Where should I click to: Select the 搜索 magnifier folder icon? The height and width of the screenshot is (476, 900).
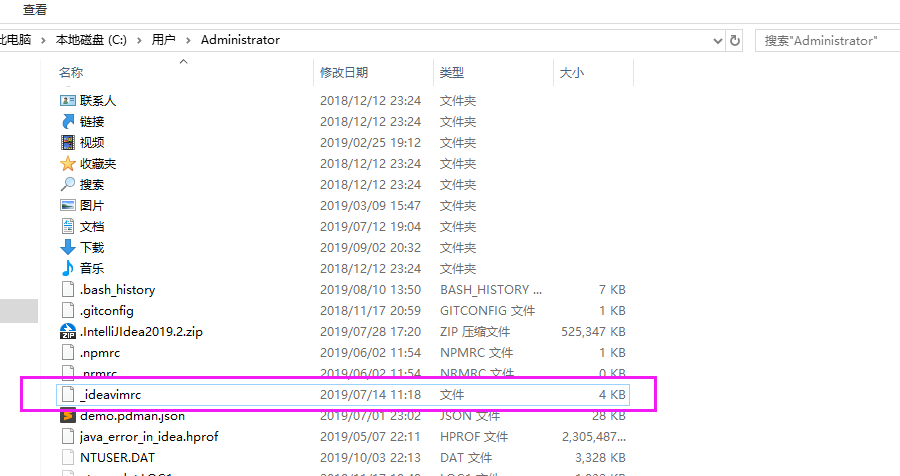click(x=68, y=184)
